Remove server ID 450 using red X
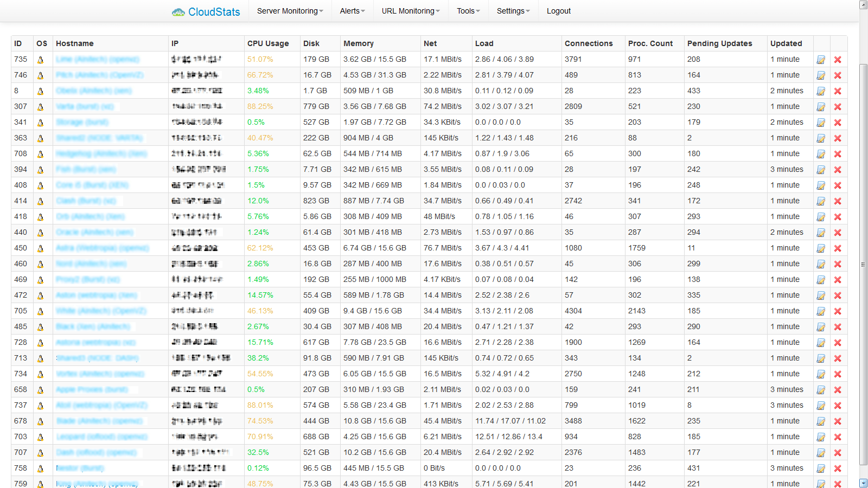The image size is (868, 488). click(838, 248)
